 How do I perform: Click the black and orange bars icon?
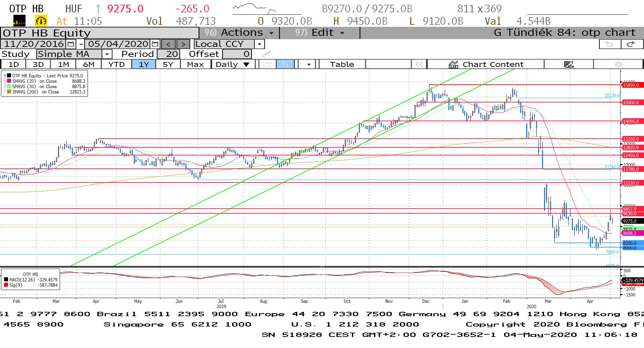point(19,21)
